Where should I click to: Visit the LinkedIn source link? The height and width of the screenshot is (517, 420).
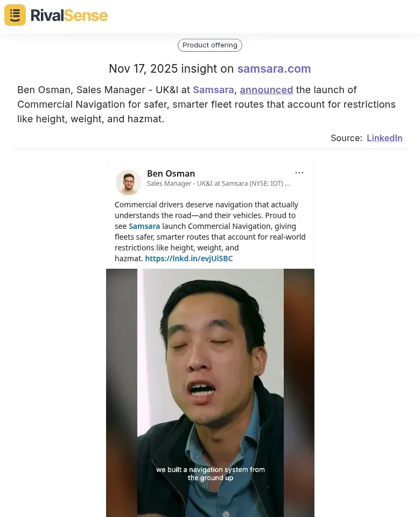point(384,138)
